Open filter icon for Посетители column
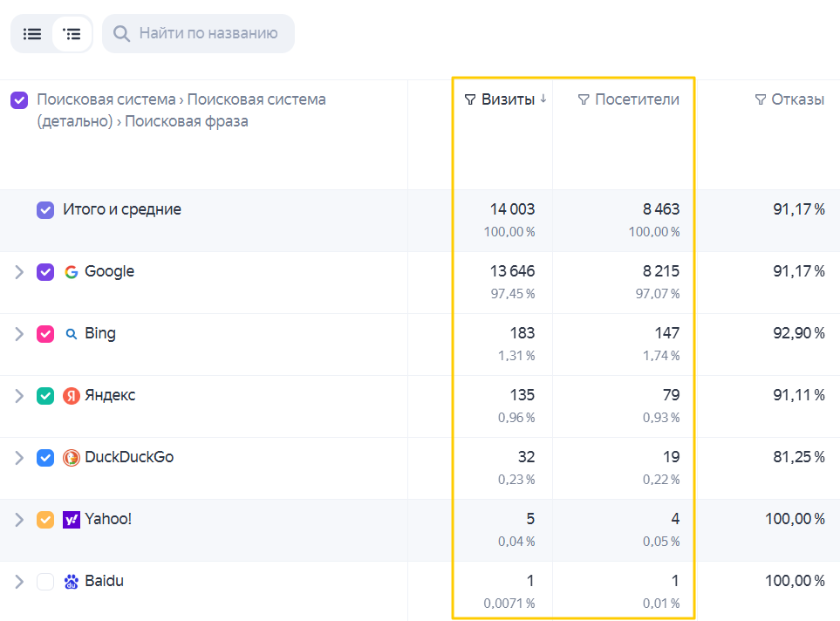Viewport: 840px width, 621px height. [x=584, y=99]
